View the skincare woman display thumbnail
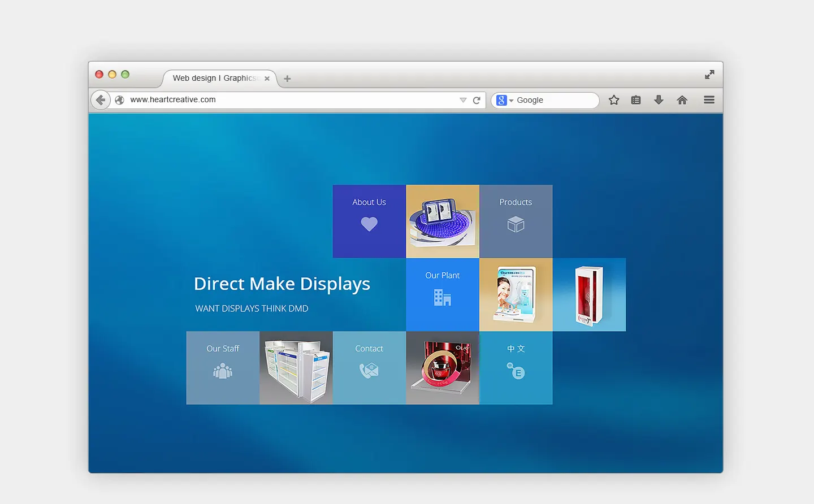Viewport: 814px width, 504px height. [516, 295]
